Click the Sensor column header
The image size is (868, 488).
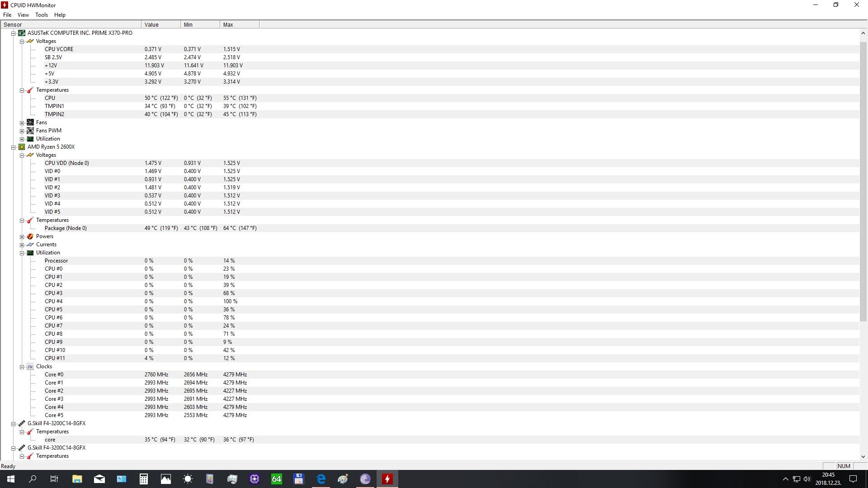71,25
